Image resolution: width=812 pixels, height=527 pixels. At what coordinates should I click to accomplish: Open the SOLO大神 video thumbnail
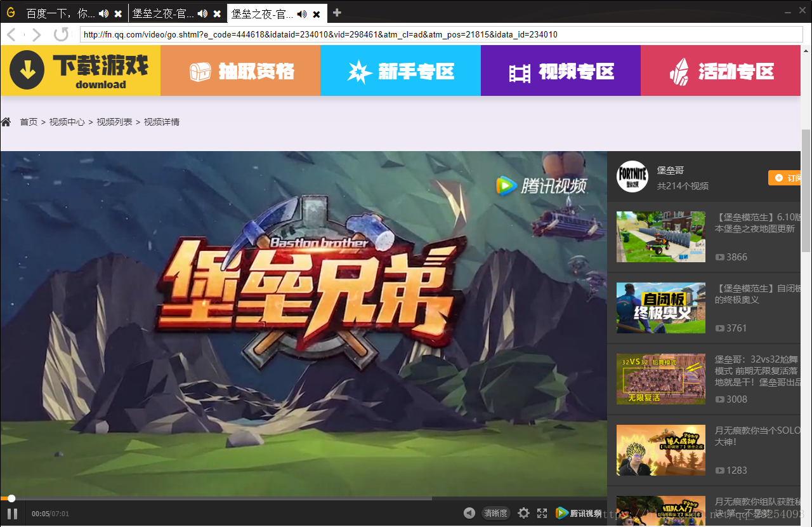[x=661, y=450]
